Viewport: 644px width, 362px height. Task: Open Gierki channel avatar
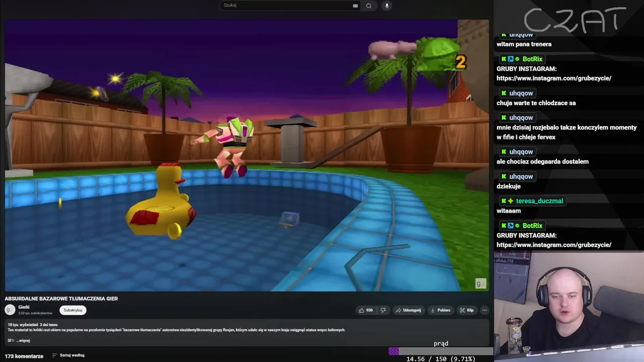point(10,310)
